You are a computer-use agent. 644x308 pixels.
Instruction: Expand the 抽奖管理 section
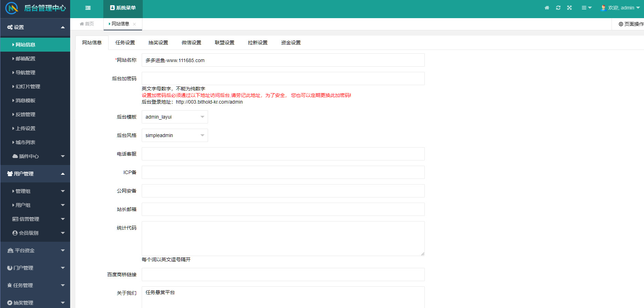pyautogui.click(x=35, y=303)
